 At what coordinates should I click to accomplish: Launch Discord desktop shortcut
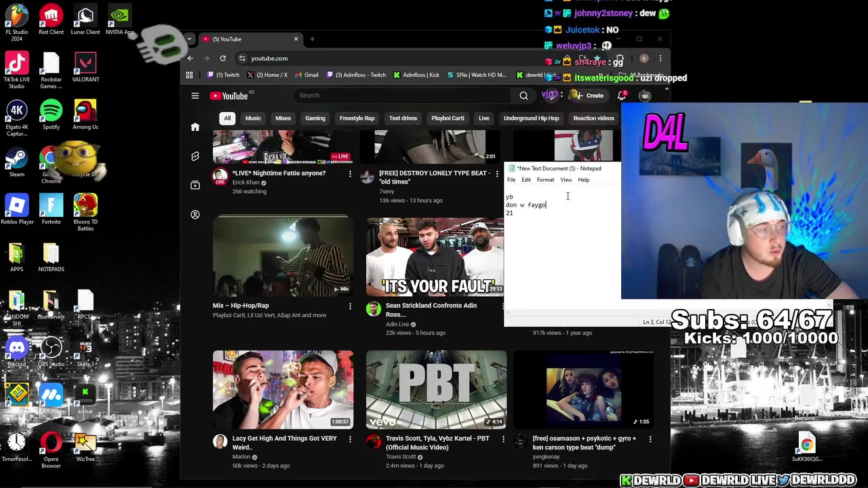pyautogui.click(x=17, y=352)
